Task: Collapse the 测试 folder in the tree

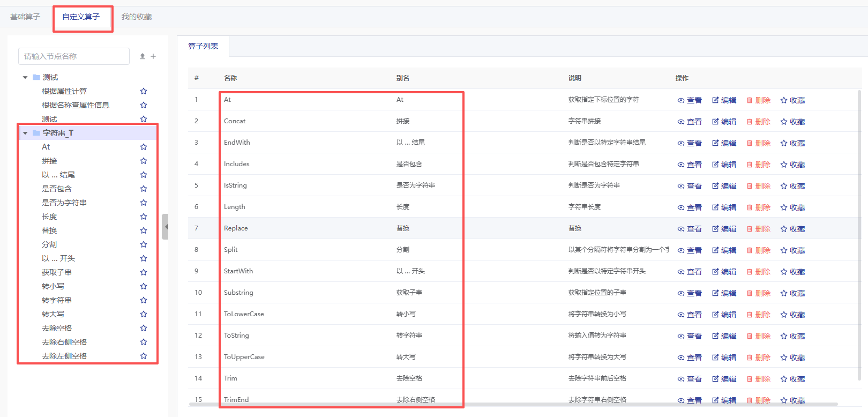Action: (25, 78)
